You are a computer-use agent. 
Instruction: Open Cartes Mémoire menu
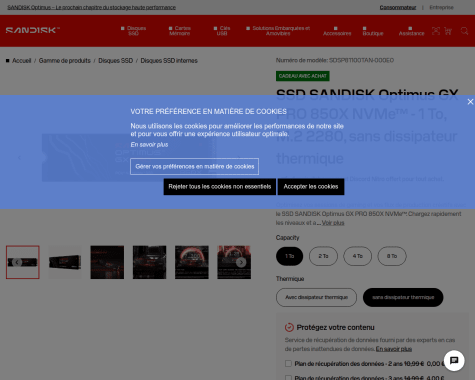[x=180, y=31]
